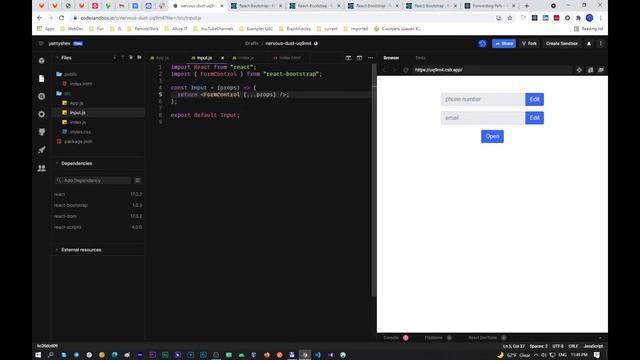Viewport: 640px width, 360px height.
Task: Click the editor preview layout icon
Action: tap(359, 58)
